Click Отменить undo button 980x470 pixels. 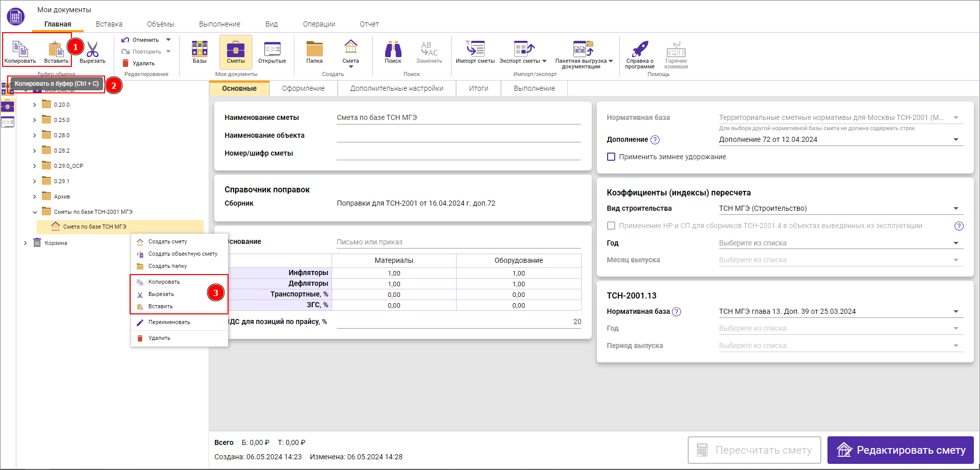[x=141, y=40]
